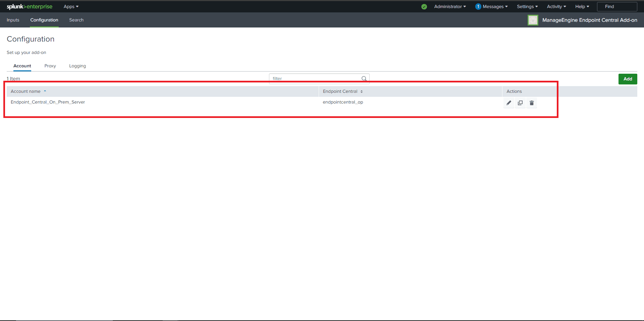Click the edit pencil icon for the account

tap(508, 103)
